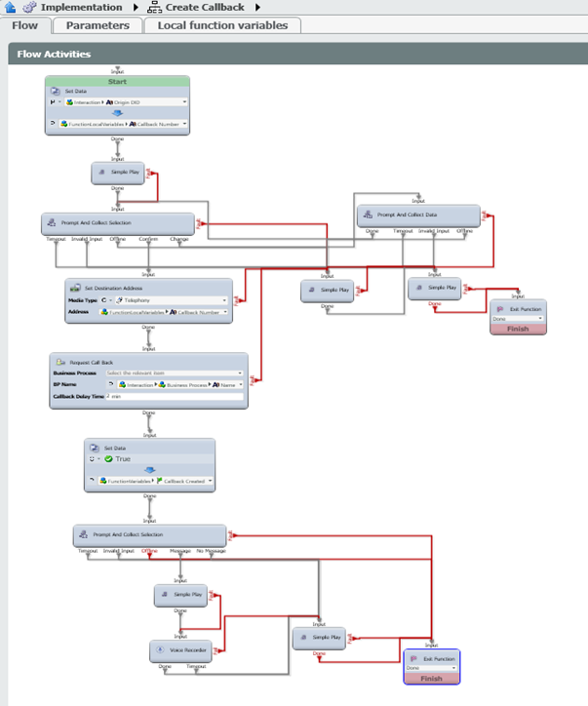Select the Flow tab
This screenshot has width=588, height=706.
pyautogui.click(x=24, y=25)
